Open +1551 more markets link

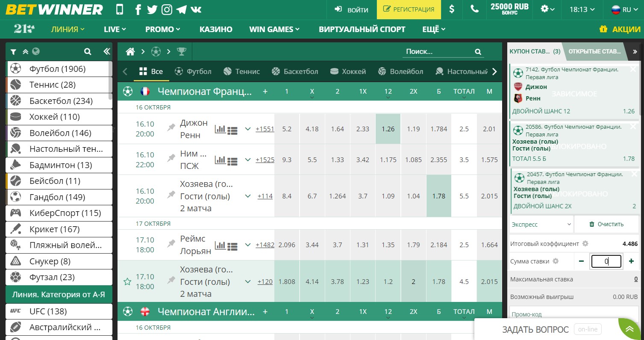265,129
